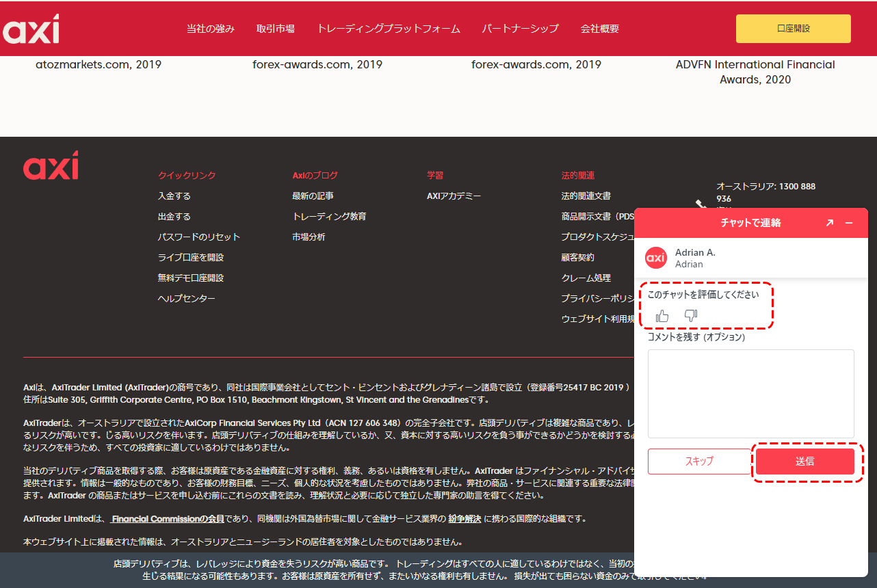The image size is (877, 588).
Task: Click the スキップ button in the chat
Action: pos(699,462)
